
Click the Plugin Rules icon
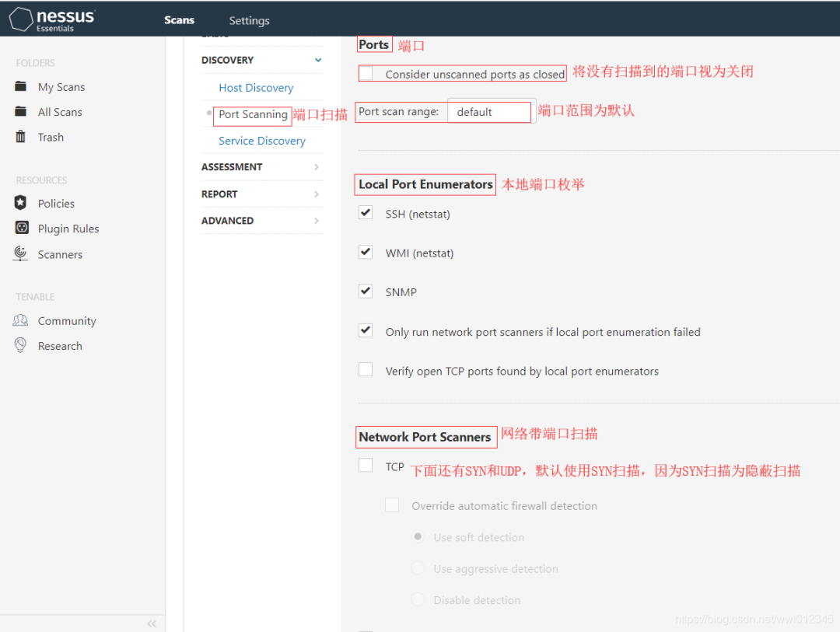coord(22,228)
